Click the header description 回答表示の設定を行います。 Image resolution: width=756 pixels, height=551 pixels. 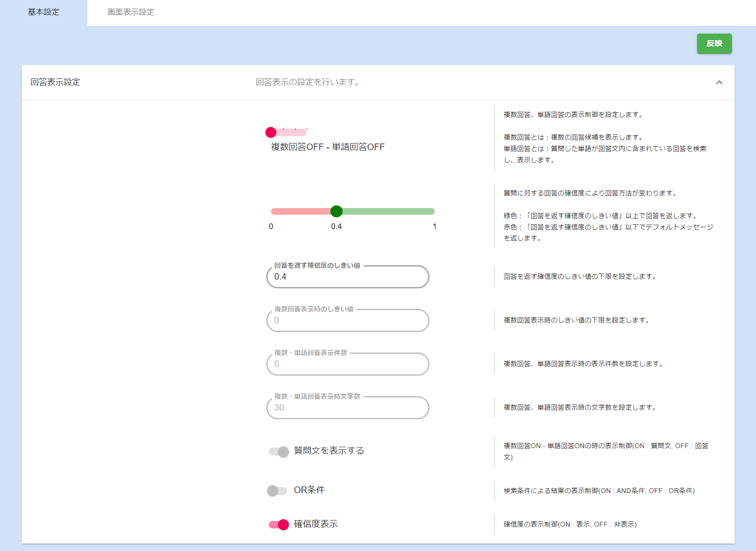(309, 82)
